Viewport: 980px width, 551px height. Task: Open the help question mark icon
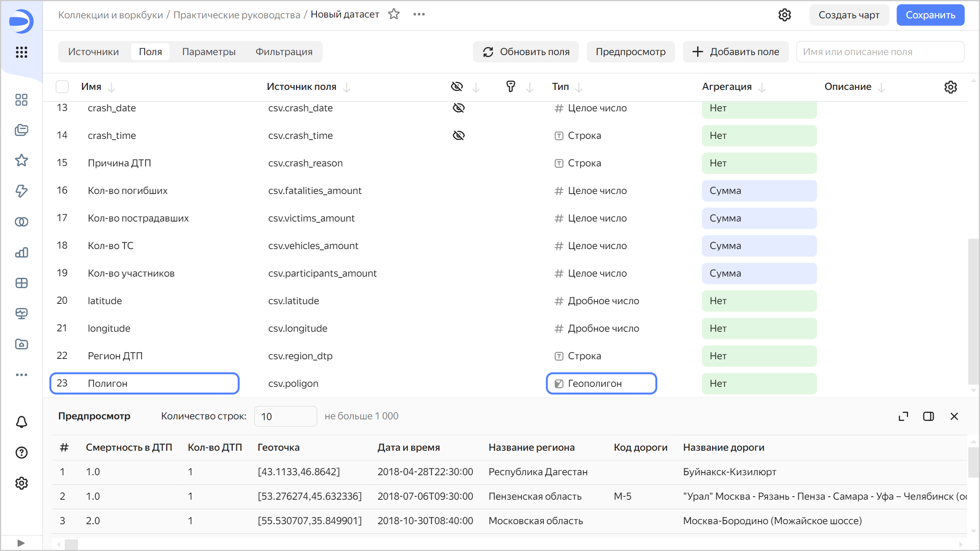click(21, 453)
